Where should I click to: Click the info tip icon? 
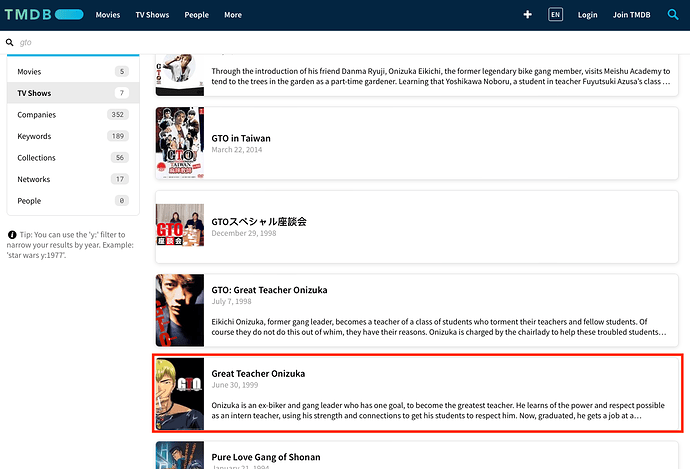pyautogui.click(x=12, y=234)
